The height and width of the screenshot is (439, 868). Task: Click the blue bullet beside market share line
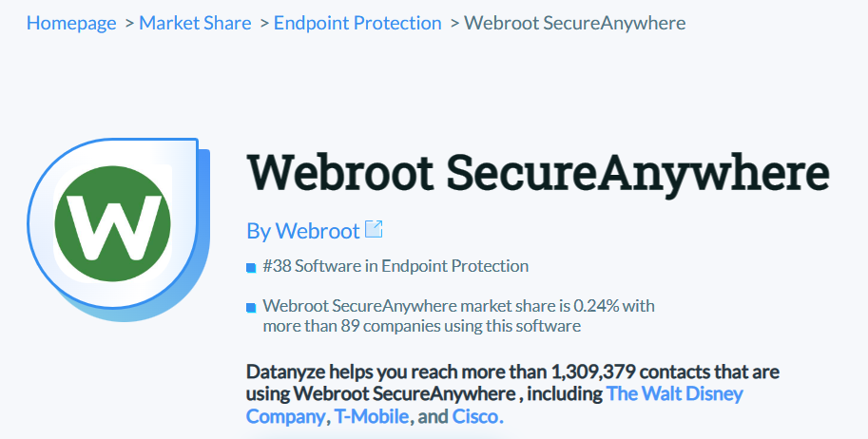point(251,307)
